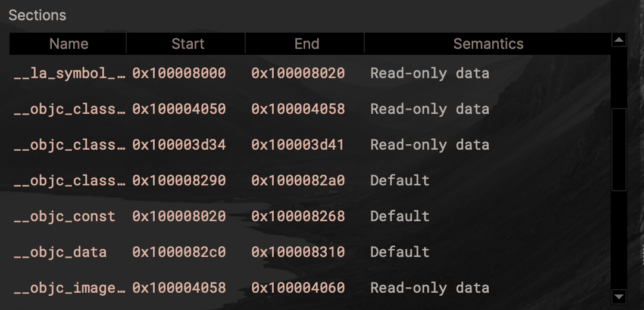Click scrollbar down arrow in Sections table
The image size is (644, 310).
tap(618, 296)
